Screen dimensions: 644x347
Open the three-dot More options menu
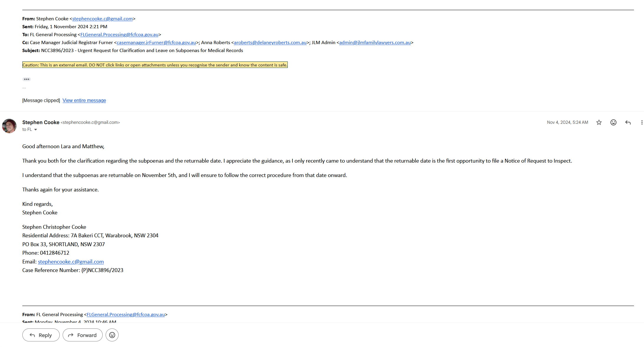pyautogui.click(x=642, y=122)
